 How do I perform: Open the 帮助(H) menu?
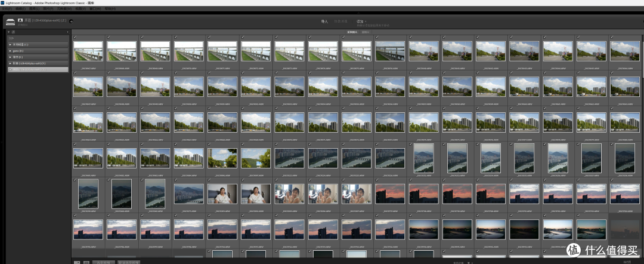click(110, 8)
